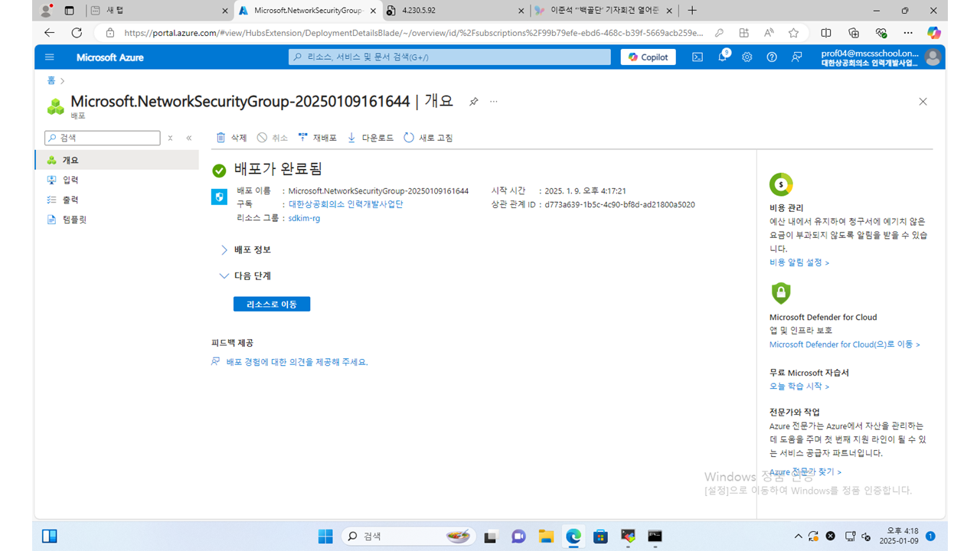Click the cost management icon

coord(781,184)
